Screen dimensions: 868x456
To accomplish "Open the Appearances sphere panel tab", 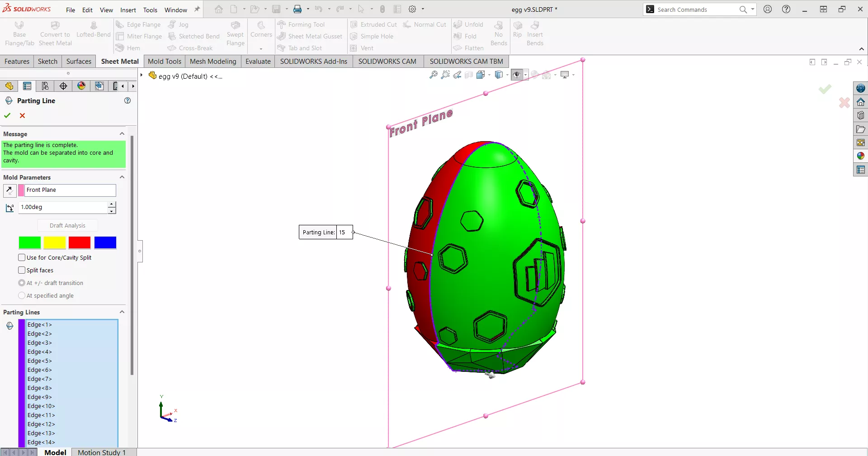I will point(861,156).
